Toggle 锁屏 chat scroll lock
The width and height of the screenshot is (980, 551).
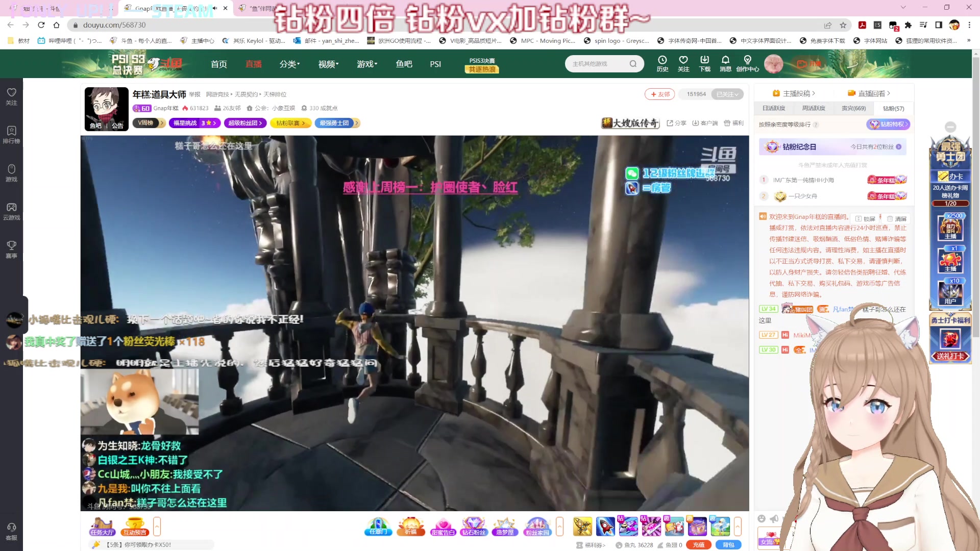(866, 219)
